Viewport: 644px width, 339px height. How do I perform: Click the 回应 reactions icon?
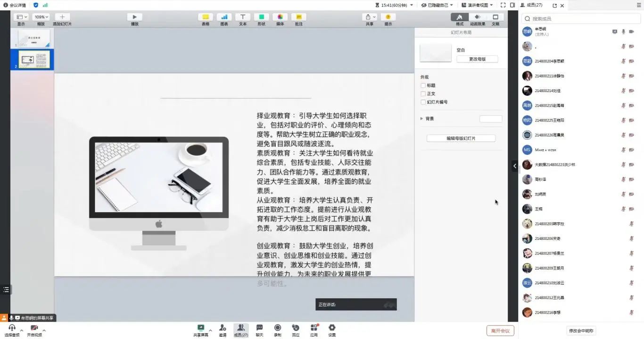(x=296, y=328)
